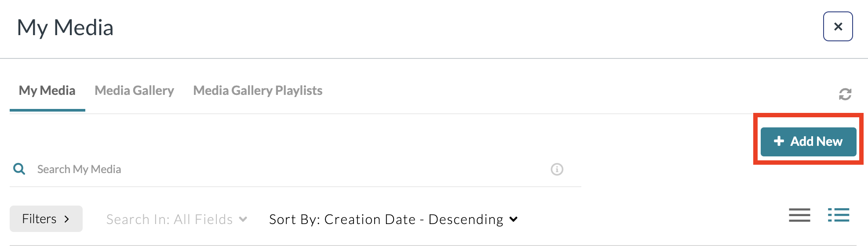Click the chevron arrow on Filters
Screen dimensions: 868x246
(x=67, y=219)
